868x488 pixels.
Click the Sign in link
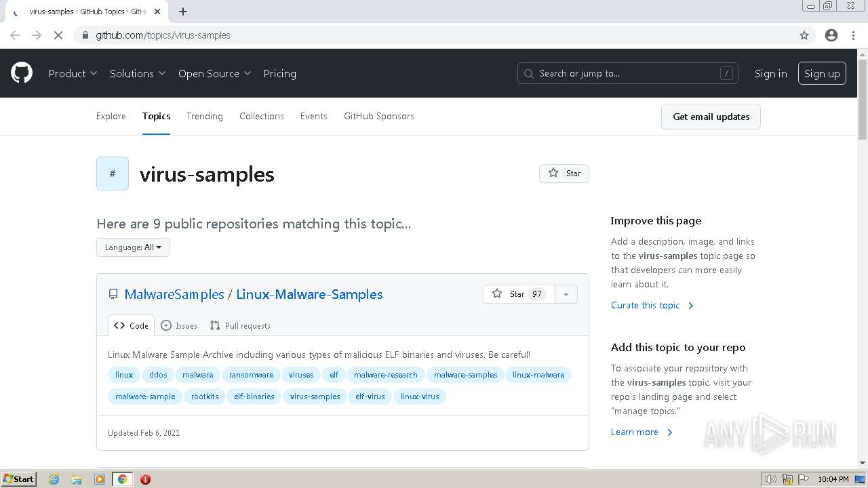tap(771, 73)
